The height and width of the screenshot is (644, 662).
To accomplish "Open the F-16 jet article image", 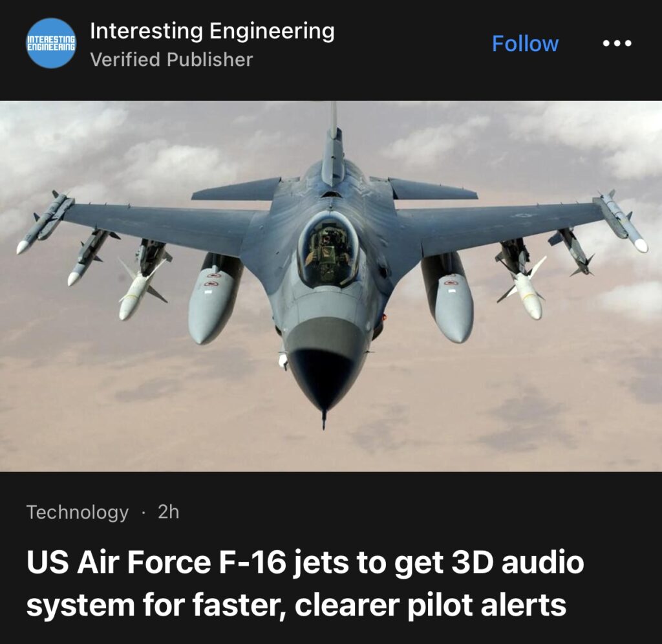I will (x=331, y=286).
